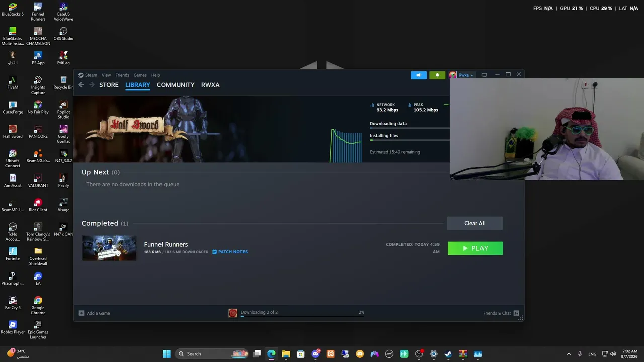Open the ExitLag desktop icon

[63, 58]
